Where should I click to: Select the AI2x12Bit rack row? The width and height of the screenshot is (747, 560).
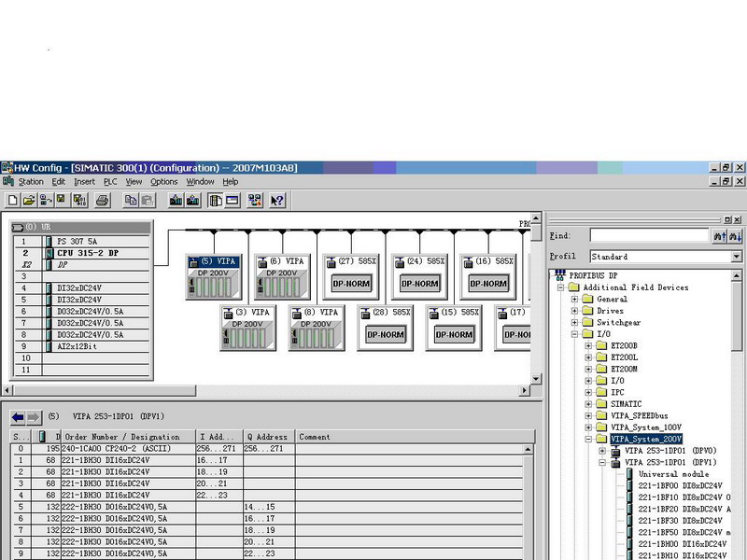[x=82, y=346]
